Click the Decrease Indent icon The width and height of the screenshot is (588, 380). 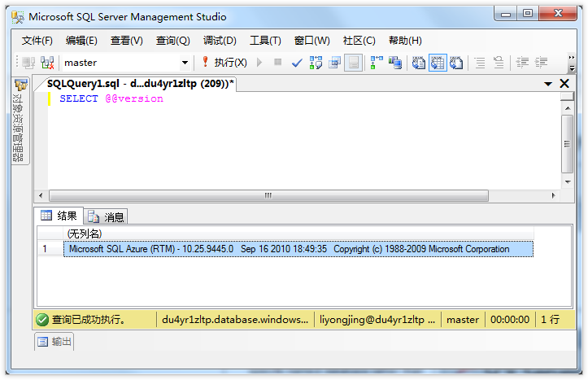click(x=522, y=63)
